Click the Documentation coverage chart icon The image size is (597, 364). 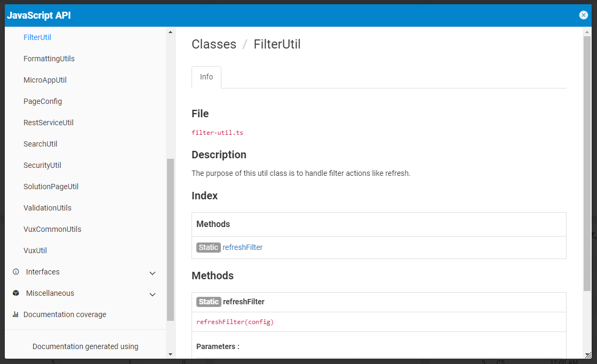click(x=15, y=314)
